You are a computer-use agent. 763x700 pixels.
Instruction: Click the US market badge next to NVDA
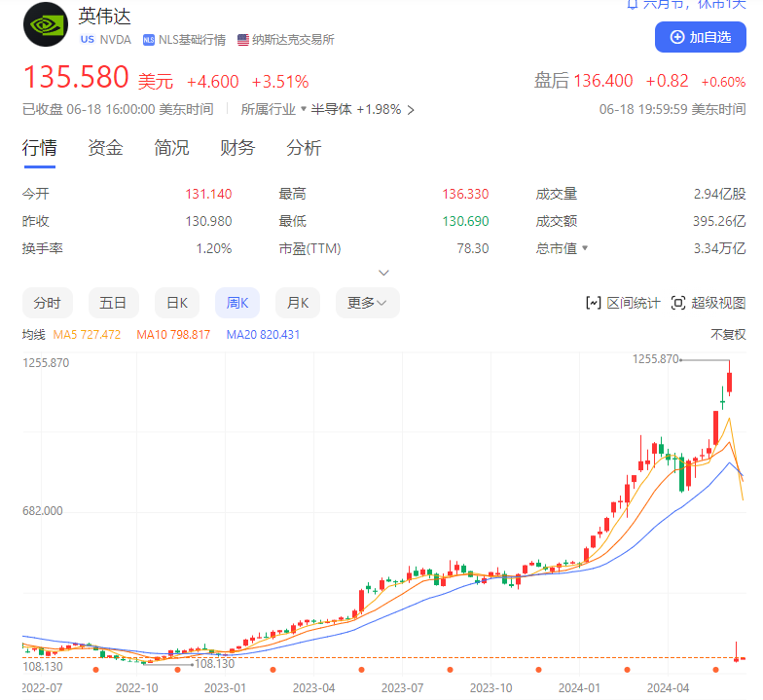pyautogui.click(x=88, y=39)
